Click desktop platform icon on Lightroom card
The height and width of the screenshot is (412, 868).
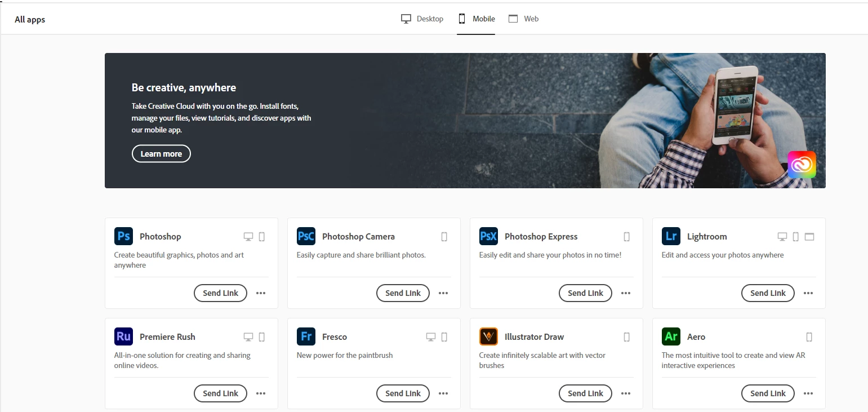pos(782,237)
